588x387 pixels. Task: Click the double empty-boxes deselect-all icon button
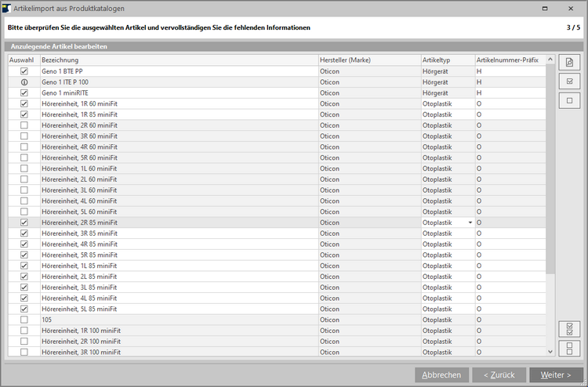pyautogui.click(x=569, y=348)
